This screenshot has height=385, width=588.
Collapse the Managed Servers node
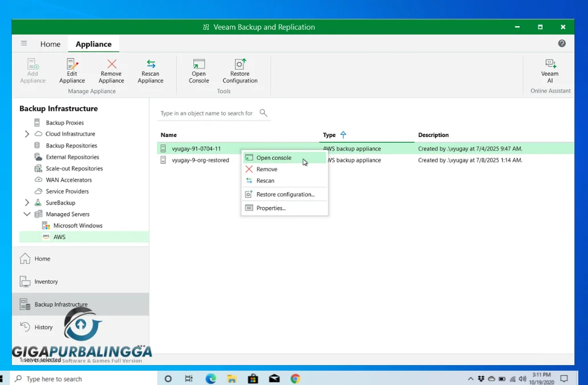[27, 214]
